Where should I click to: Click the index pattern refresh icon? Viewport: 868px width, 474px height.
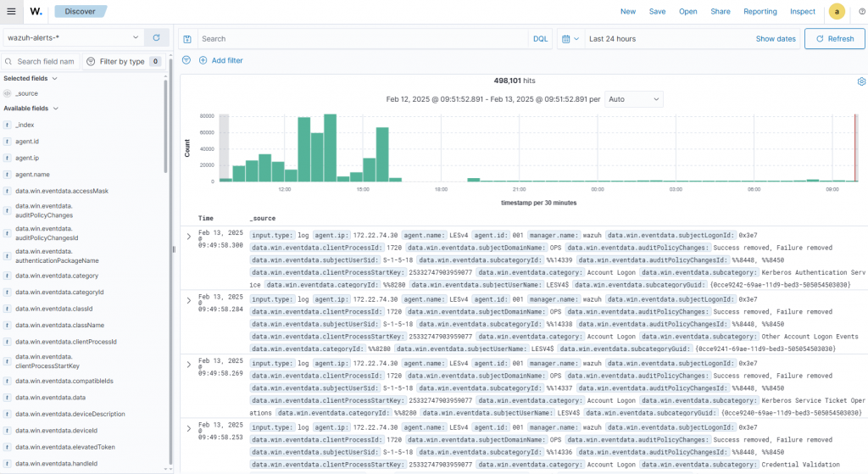click(156, 38)
